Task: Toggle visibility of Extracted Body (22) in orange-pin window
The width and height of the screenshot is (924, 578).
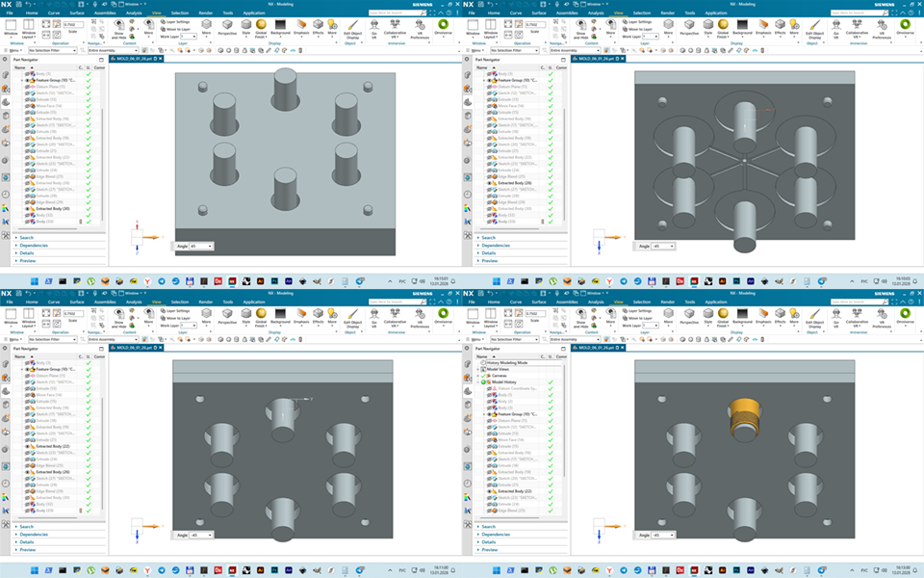Action: (x=489, y=491)
